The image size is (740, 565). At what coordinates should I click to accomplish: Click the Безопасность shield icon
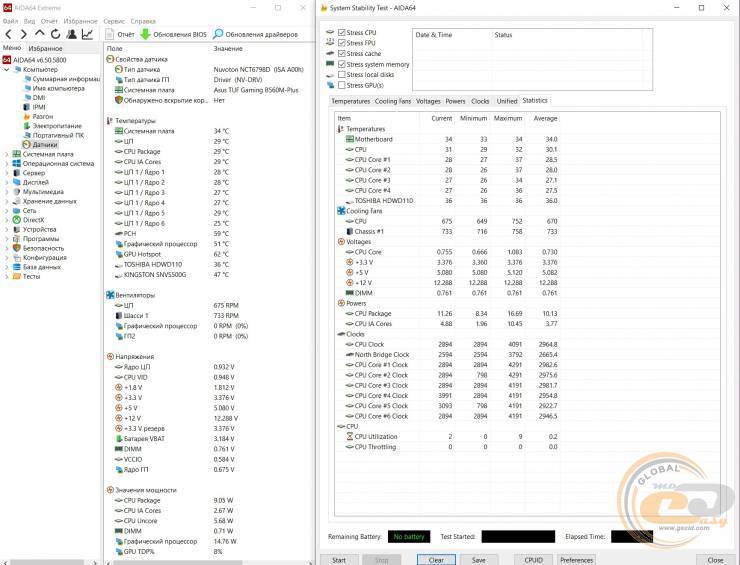coord(17,248)
